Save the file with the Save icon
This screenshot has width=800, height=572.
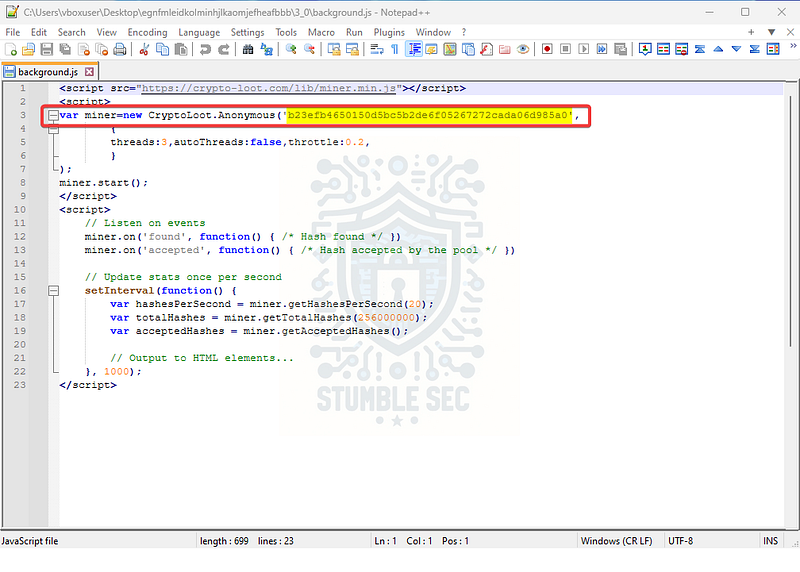click(47, 49)
